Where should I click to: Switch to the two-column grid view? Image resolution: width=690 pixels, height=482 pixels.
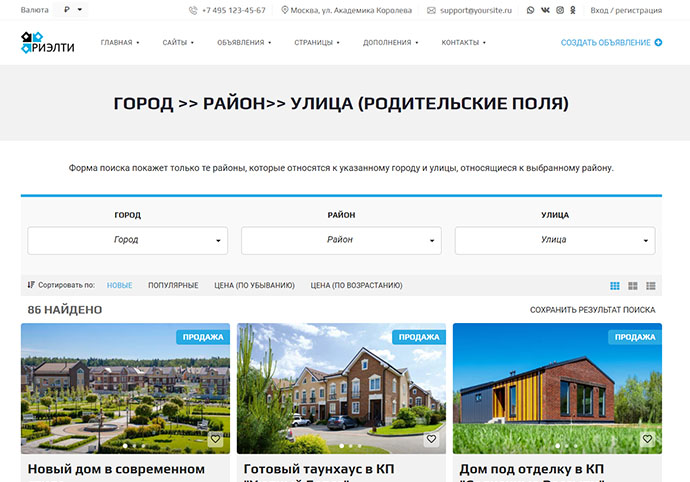(x=633, y=286)
